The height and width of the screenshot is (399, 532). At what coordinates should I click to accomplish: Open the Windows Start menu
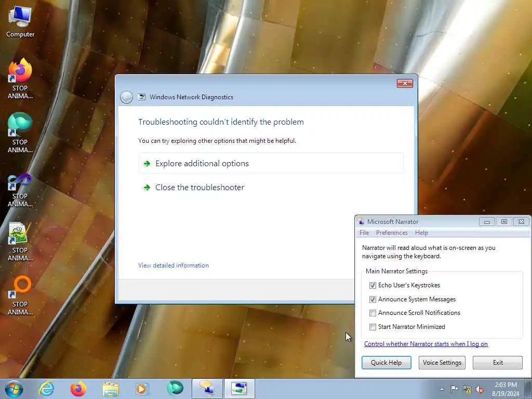point(14,389)
